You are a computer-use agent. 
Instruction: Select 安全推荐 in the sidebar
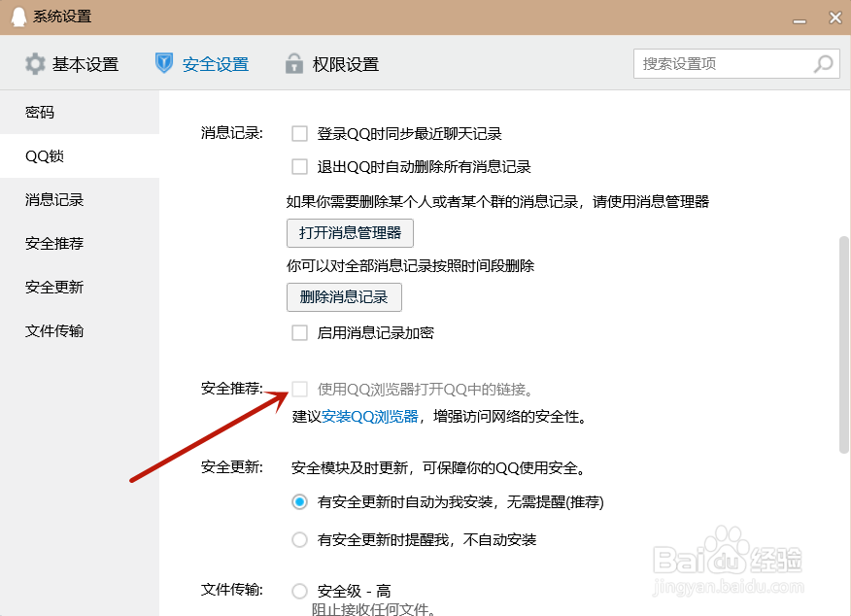click(x=80, y=243)
